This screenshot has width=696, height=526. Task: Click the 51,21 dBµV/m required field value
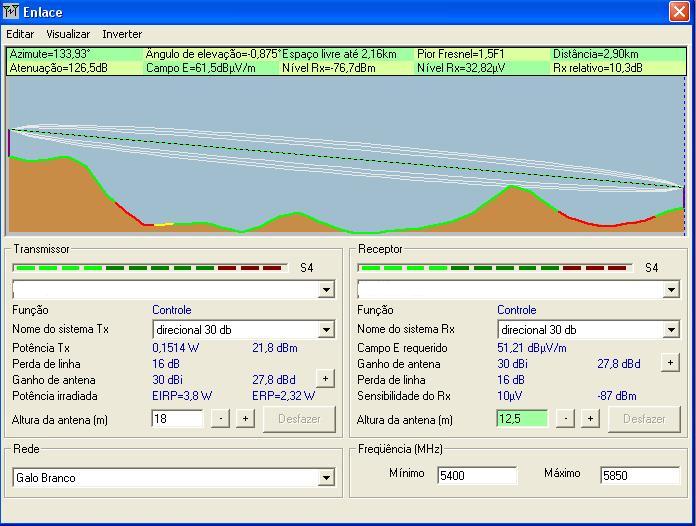pyautogui.click(x=532, y=348)
